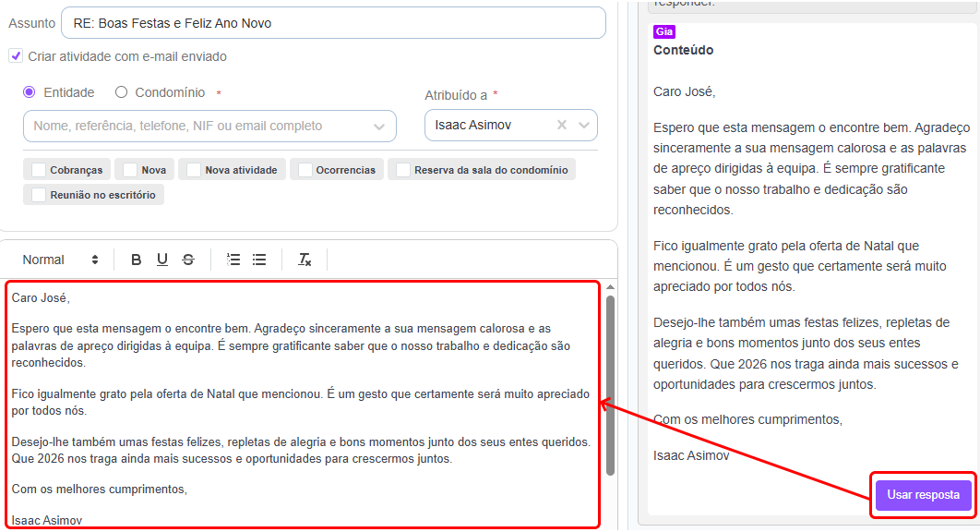Insert a bulleted list
Viewport: 980px width, 532px height.
[259, 260]
